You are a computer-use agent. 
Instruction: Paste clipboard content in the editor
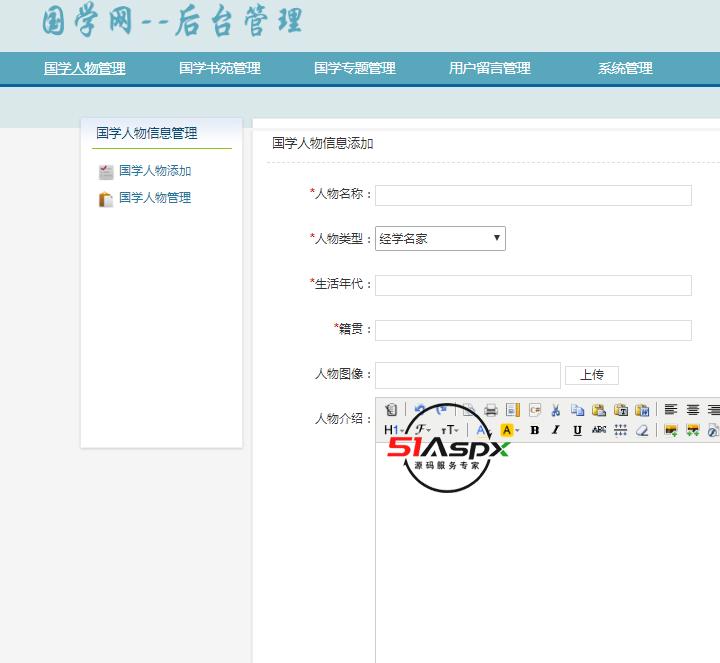pyautogui.click(x=599, y=409)
